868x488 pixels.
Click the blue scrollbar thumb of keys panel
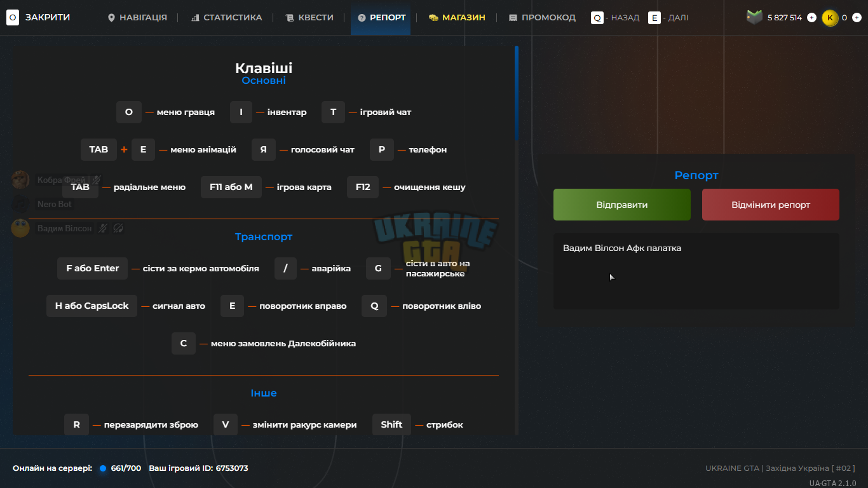point(517,93)
